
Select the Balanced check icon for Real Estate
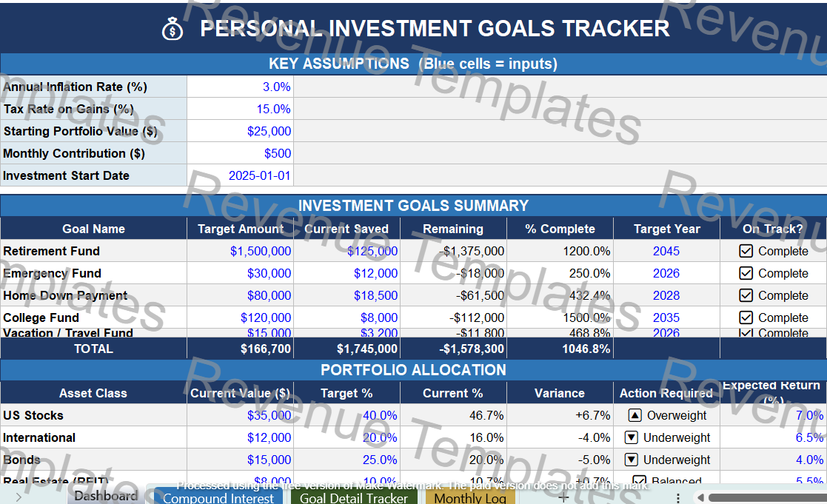(x=641, y=481)
